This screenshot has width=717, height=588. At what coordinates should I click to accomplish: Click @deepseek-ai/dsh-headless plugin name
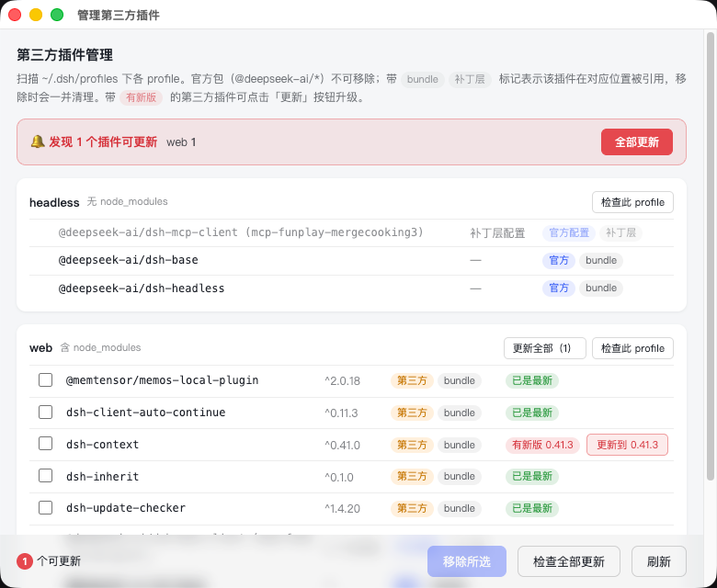[142, 288]
